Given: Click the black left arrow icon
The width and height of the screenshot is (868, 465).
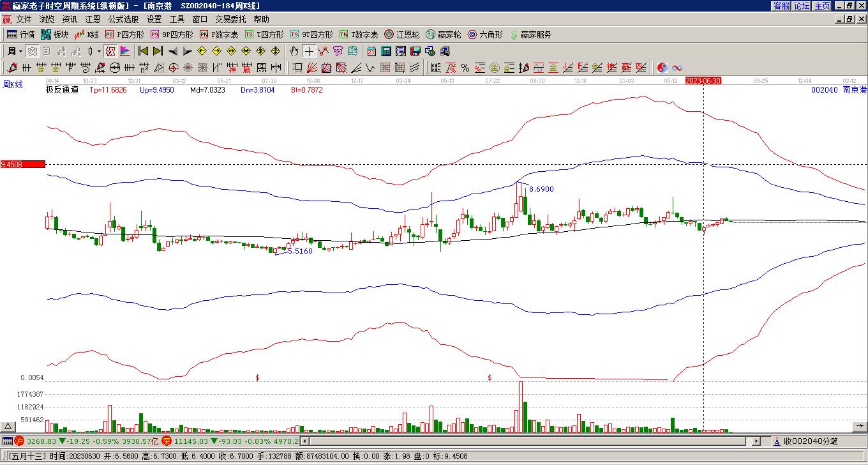Looking at the screenshot, I should tap(172, 51).
